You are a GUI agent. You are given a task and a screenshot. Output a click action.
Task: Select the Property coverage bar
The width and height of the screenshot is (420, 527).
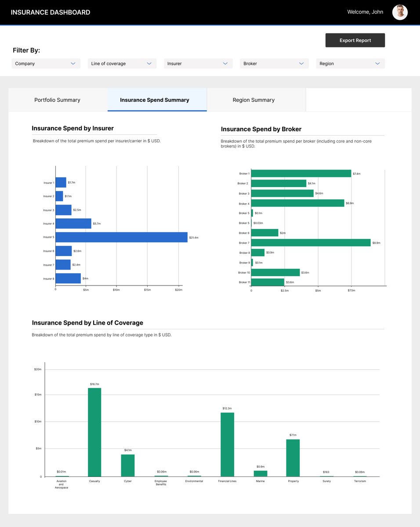pyautogui.click(x=293, y=458)
